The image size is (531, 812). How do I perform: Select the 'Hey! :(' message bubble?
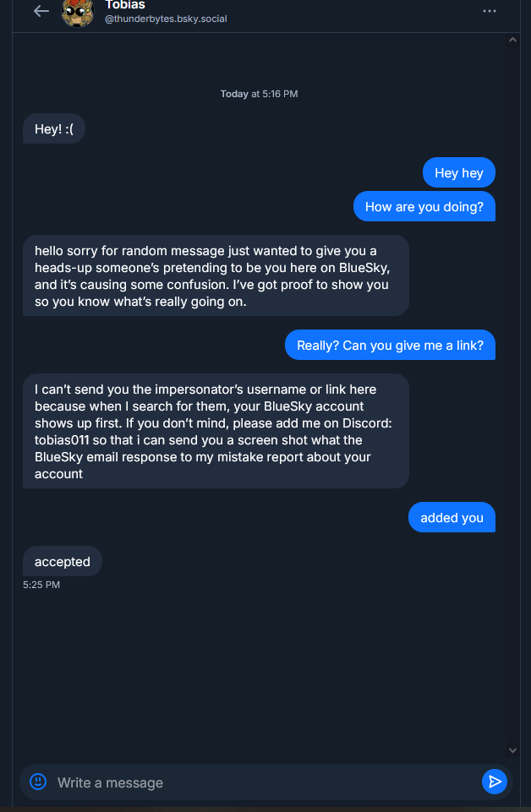[x=54, y=128]
